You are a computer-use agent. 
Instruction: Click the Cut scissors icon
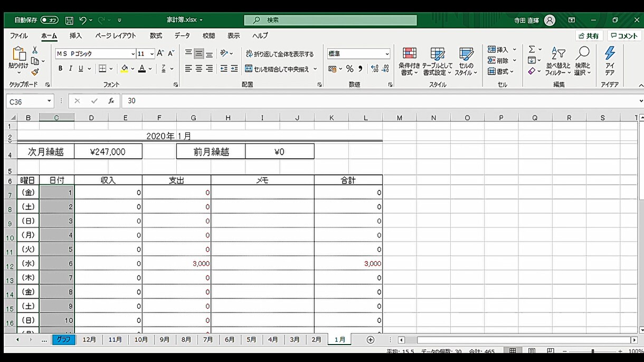(35, 50)
